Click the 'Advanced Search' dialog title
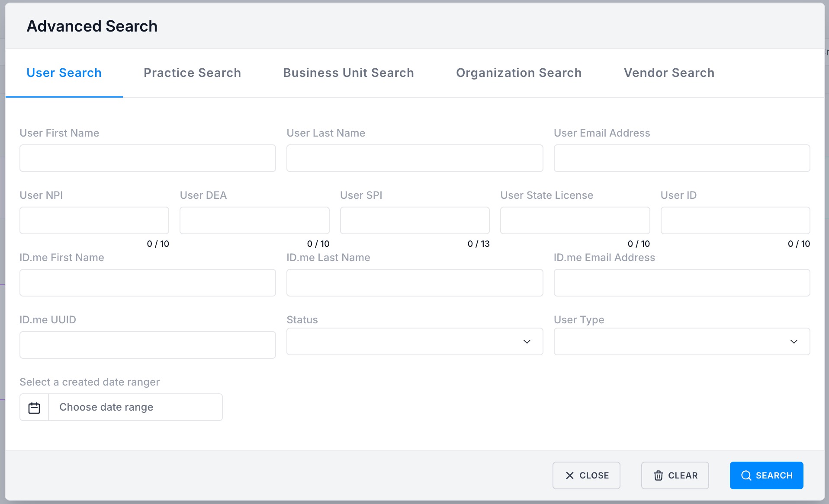Image resolution: width=829 pixels, height=504 pixels. pyautogui.click(x=92, y=26)
